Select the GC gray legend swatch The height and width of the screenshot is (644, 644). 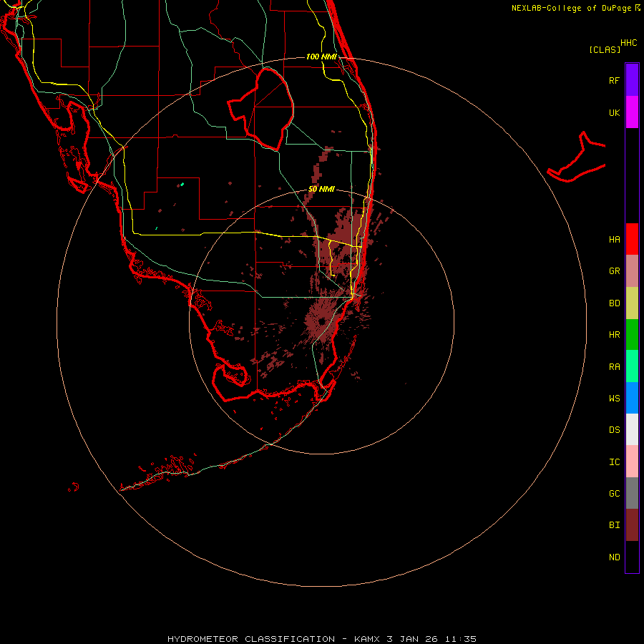click(632, 493)
